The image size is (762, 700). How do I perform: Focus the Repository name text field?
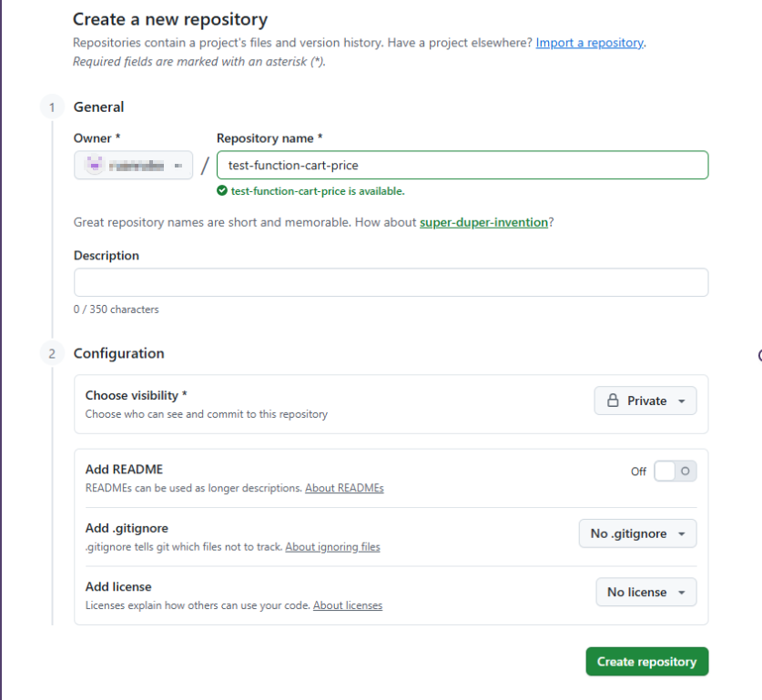point(462,165)
